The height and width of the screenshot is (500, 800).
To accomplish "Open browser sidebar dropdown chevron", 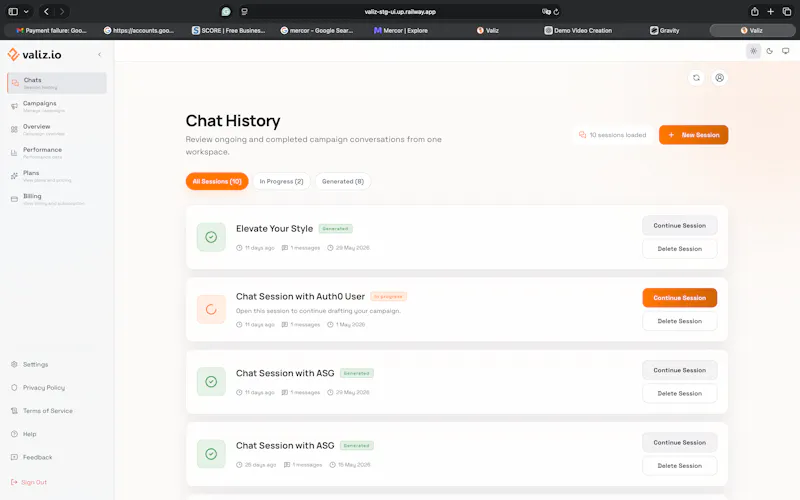I will click(x=26, y=11).
